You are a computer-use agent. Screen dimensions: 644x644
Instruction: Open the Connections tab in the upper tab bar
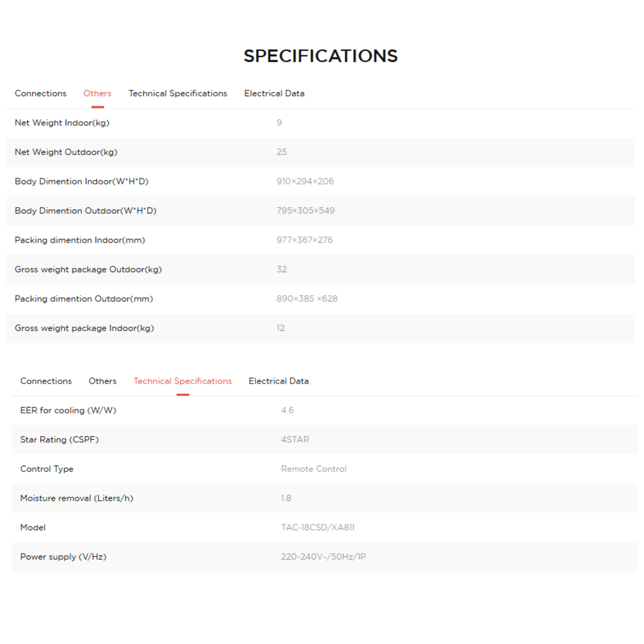(40, 93)
